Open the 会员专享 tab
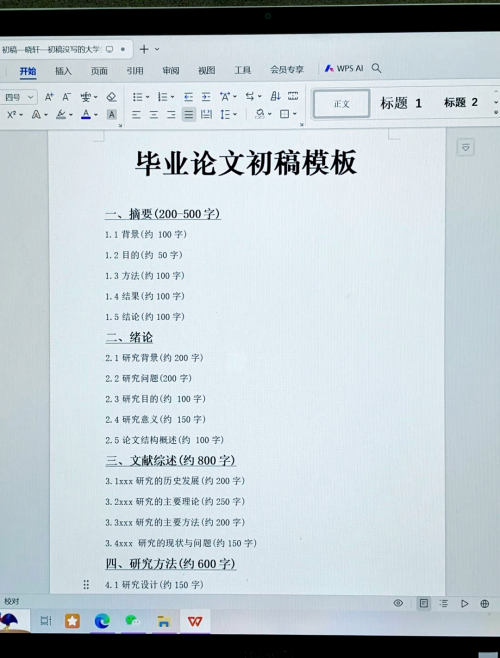This screenshot has height=658, width=500. point(287,70)
